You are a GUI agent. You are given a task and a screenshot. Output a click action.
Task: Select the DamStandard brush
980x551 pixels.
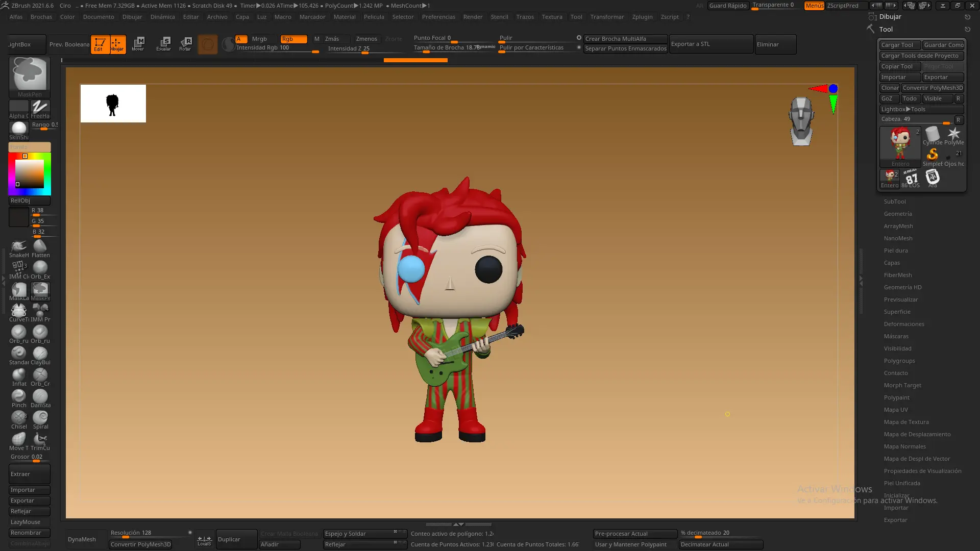(40, 398)
